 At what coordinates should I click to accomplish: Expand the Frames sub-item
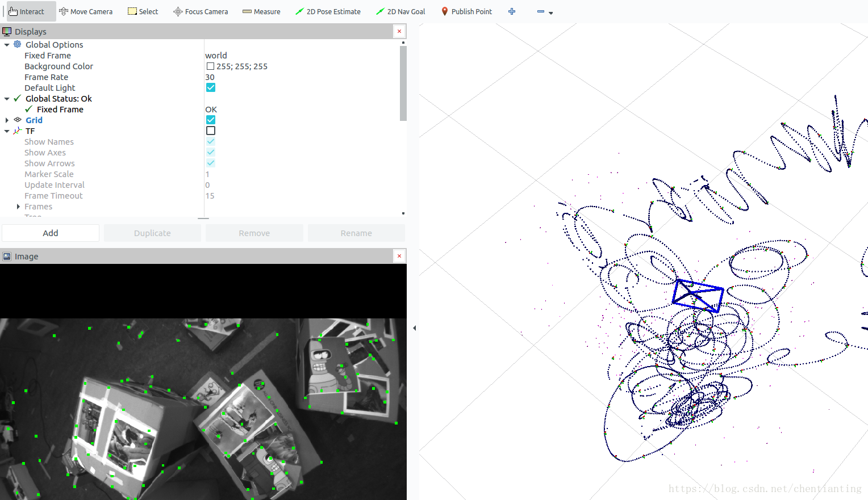coord(18,207)
